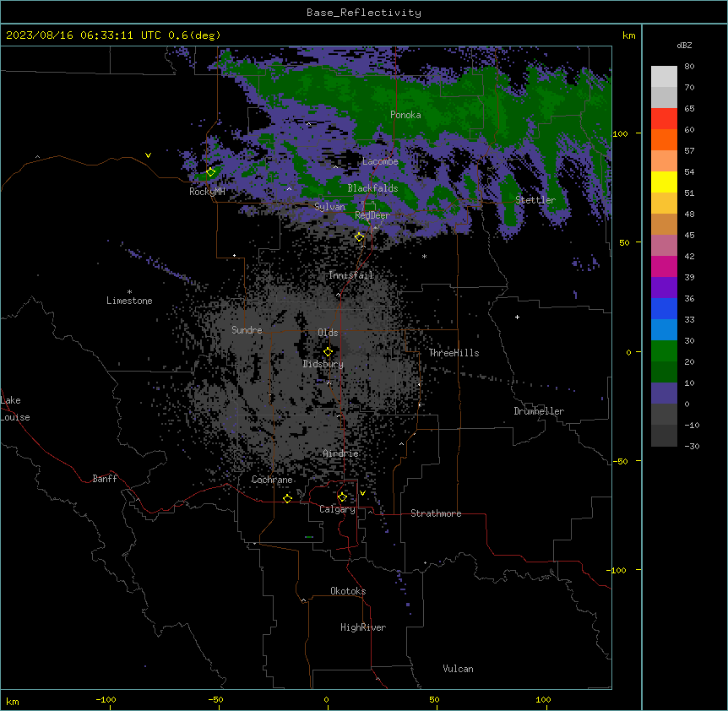Click the yellow station marker south of RedDeer
This screenshot has height=711, width=728.
click(x=360, y=237)
